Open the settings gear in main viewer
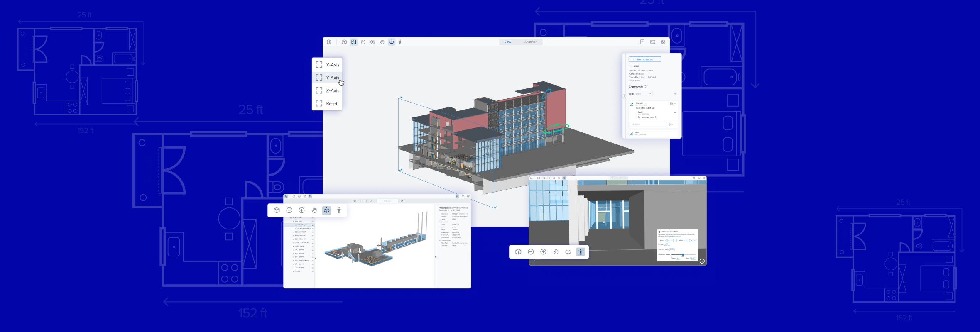This screenshot has height=332, width=980. click(663, 42)
